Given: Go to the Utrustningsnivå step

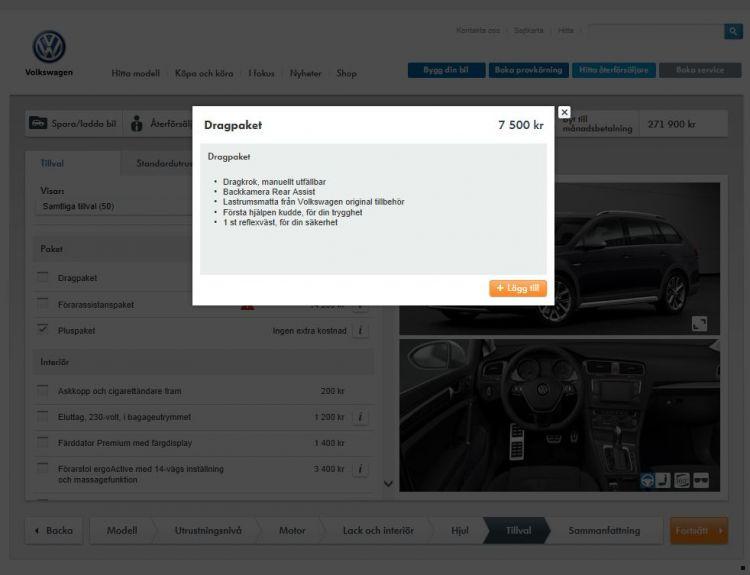Looking at the screenshot, I should point(208,531).
